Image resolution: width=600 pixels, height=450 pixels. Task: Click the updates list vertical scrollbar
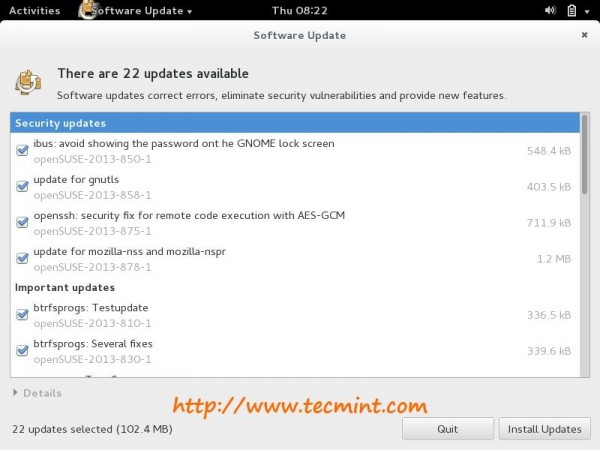point(584,160)
